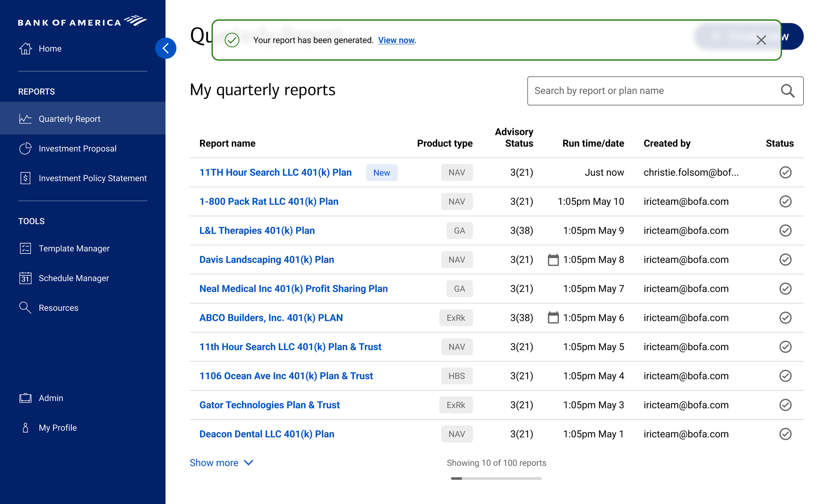Viewport: 828px width, 504px height.
Task: Select the Investment Policy Statement dollar icon
Action: (25, 178)
